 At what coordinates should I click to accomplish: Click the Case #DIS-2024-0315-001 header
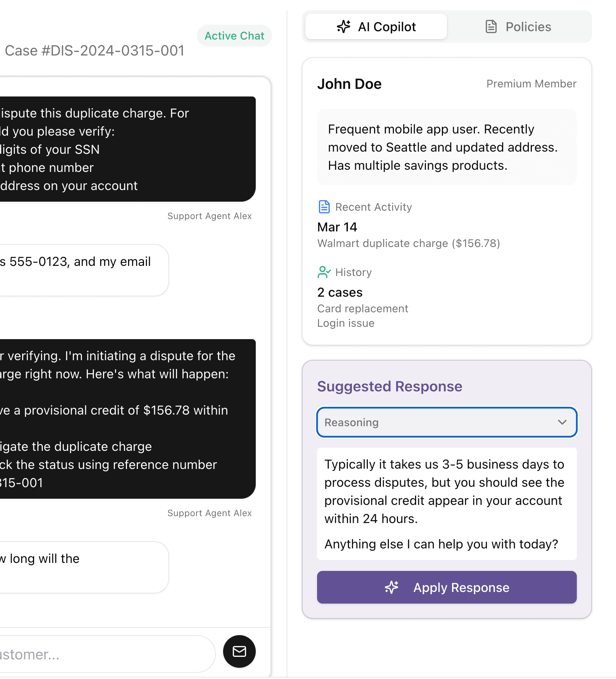(x=95, y=50)
